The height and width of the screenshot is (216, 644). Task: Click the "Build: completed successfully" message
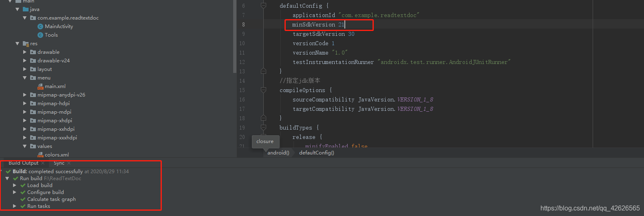pyautogui.click(x=48, y=172)
